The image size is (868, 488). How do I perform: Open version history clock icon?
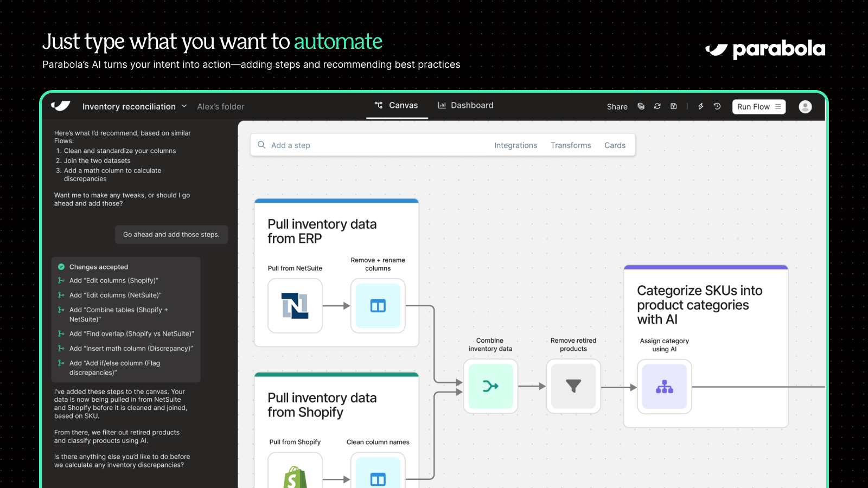click(717, 106)
